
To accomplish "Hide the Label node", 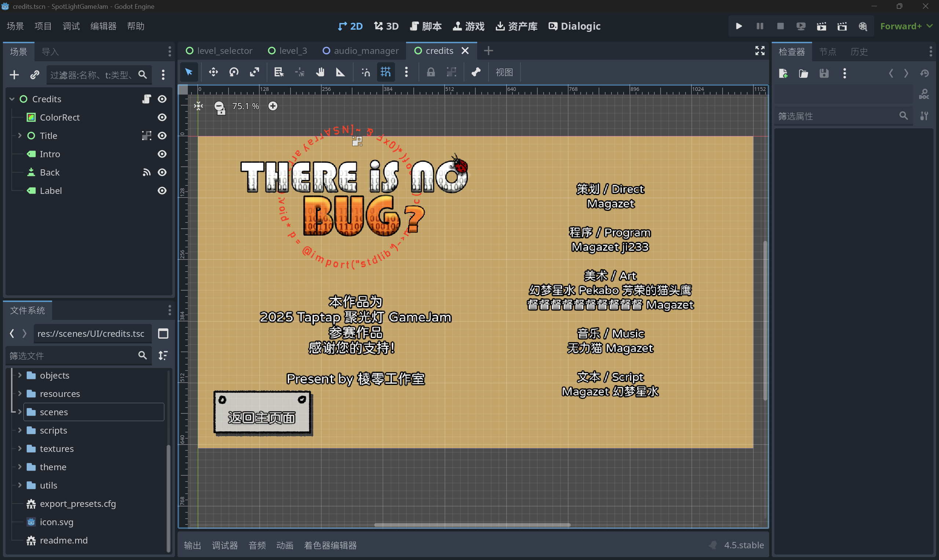I will tap(162, 191).
